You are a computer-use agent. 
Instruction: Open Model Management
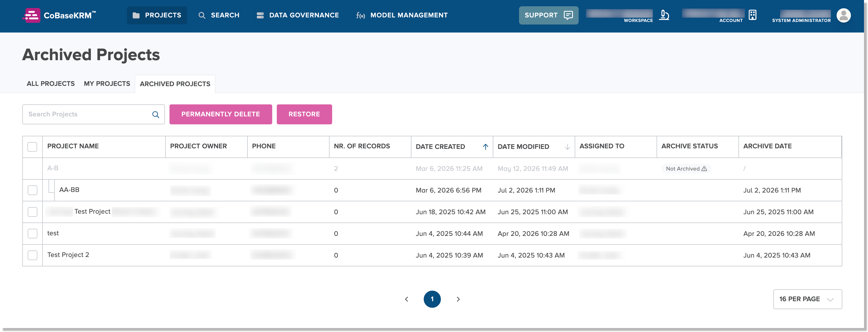coord(402,15)
